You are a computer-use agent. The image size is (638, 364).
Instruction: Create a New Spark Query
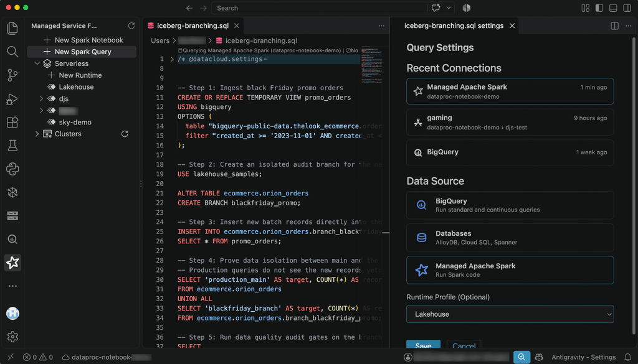click(82, 52)
